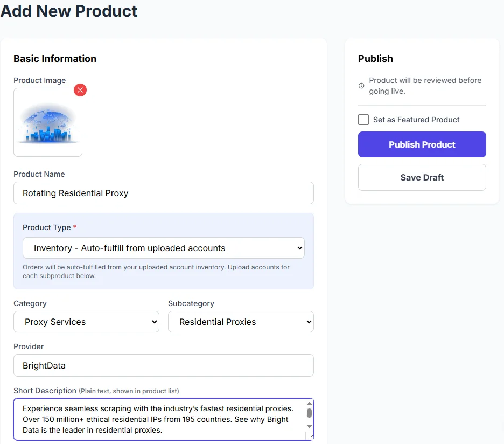Image resolution: width=504 pixels, height=444 pixels.
Task: Click the 'Product Type' required label
Action: click(47, 227)
